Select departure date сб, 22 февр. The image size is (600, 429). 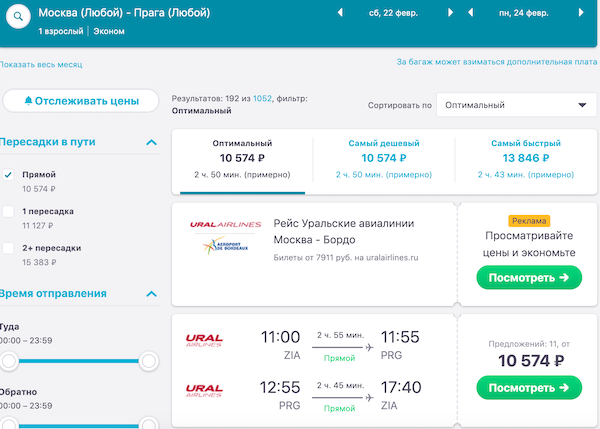tap(393, 13)
